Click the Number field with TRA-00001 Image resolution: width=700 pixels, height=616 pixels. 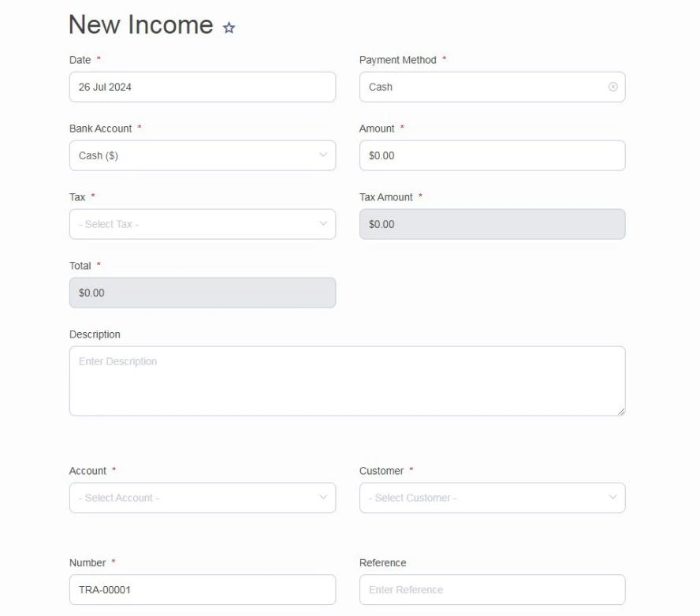(x=202, y=589)
